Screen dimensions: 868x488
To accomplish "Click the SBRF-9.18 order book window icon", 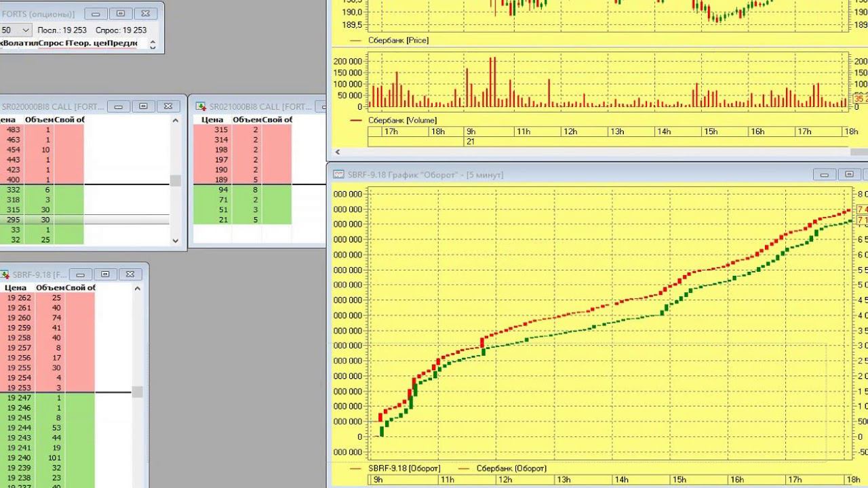I will click(5, 274).
